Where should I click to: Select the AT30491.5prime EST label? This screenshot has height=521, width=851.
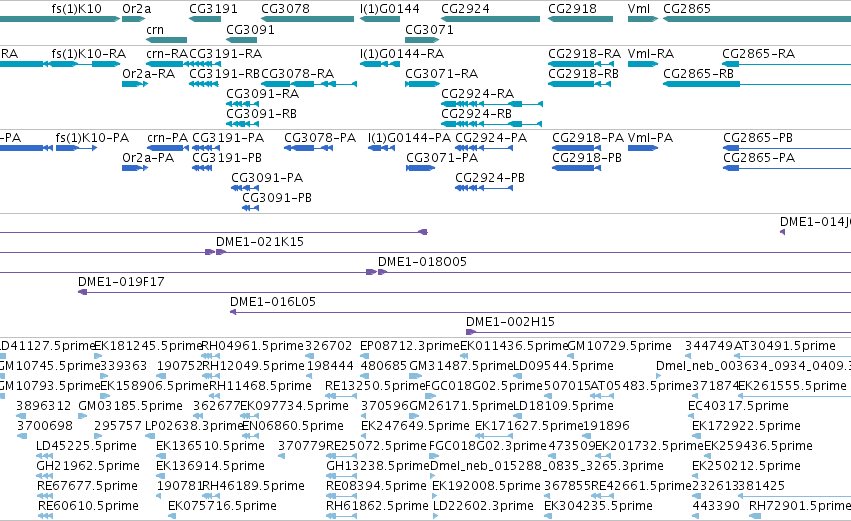coord(785,346)
